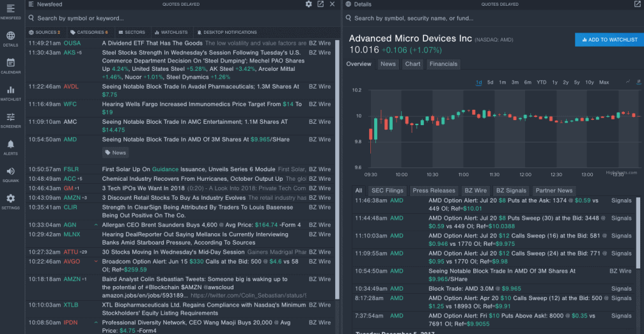Image resolution: width=644 pixels, height=334 pixels.
Task: Click Add to Watchlist button
Action: pyautogui.click(x=609, y=40)
